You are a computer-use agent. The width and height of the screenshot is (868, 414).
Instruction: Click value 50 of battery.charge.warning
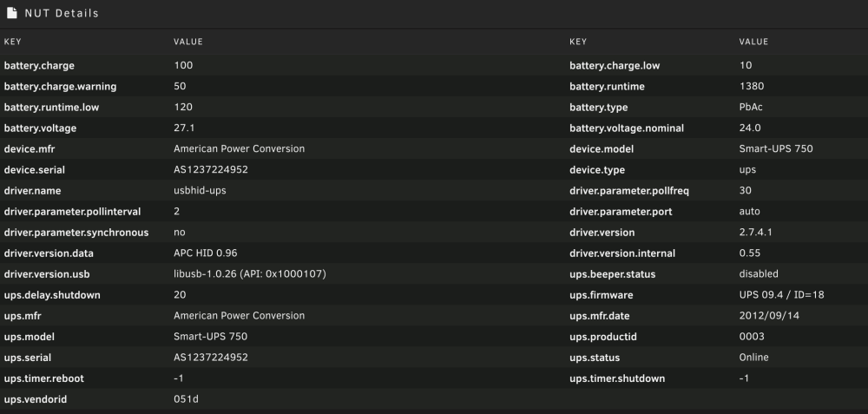[180, 86]
